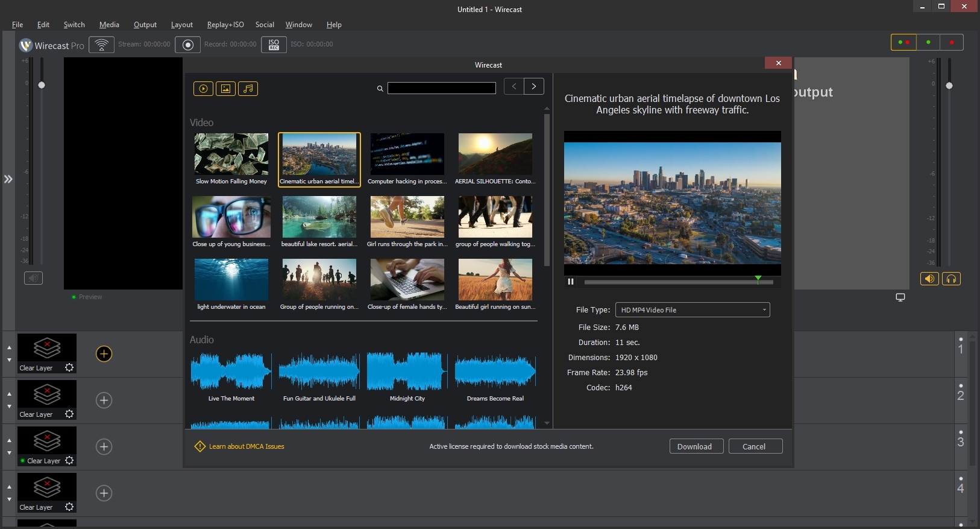Viewport: 980px width, 529px height.
Task: Close the Wirecast stock media dialog
Action: coord(778,63)
